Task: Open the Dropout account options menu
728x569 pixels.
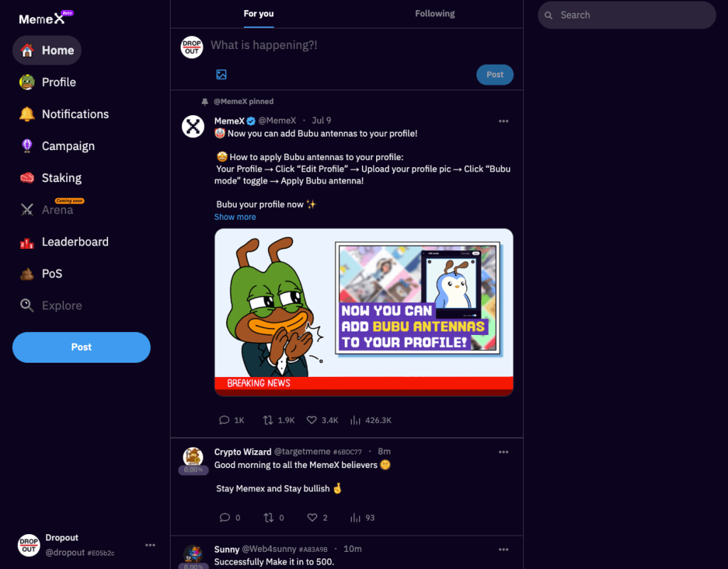Action: (x=150, y=544)
